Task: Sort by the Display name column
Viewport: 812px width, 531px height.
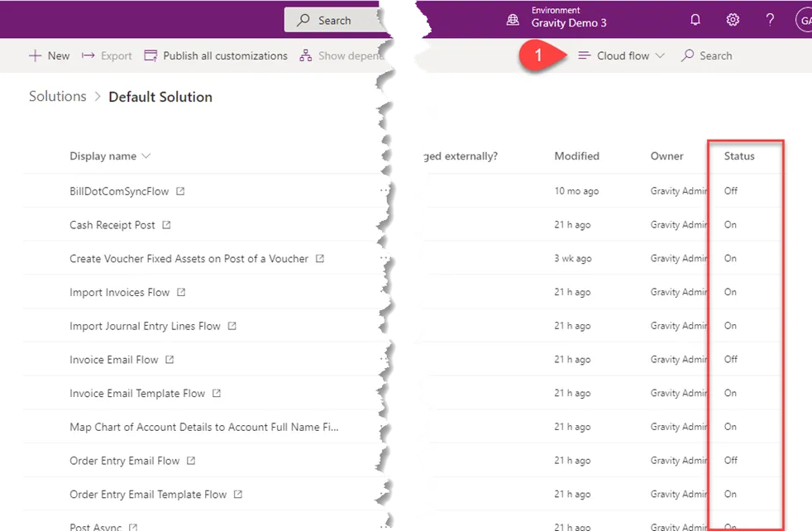Action: tap(110, 156)
